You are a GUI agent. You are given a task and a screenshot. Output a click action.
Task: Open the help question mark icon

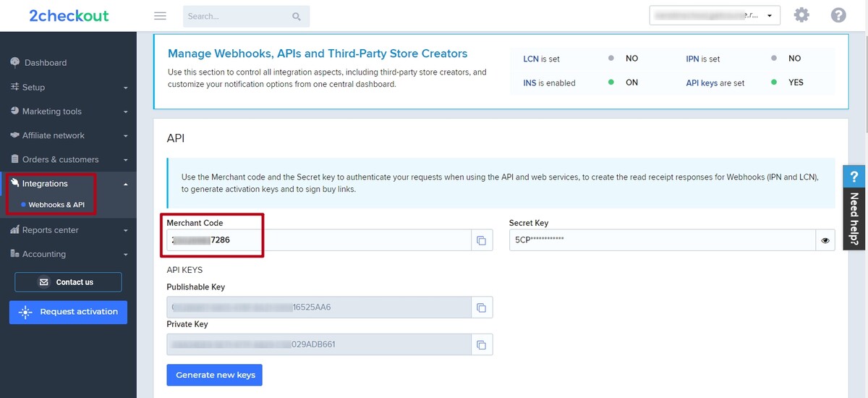click(x=838, y=15)
